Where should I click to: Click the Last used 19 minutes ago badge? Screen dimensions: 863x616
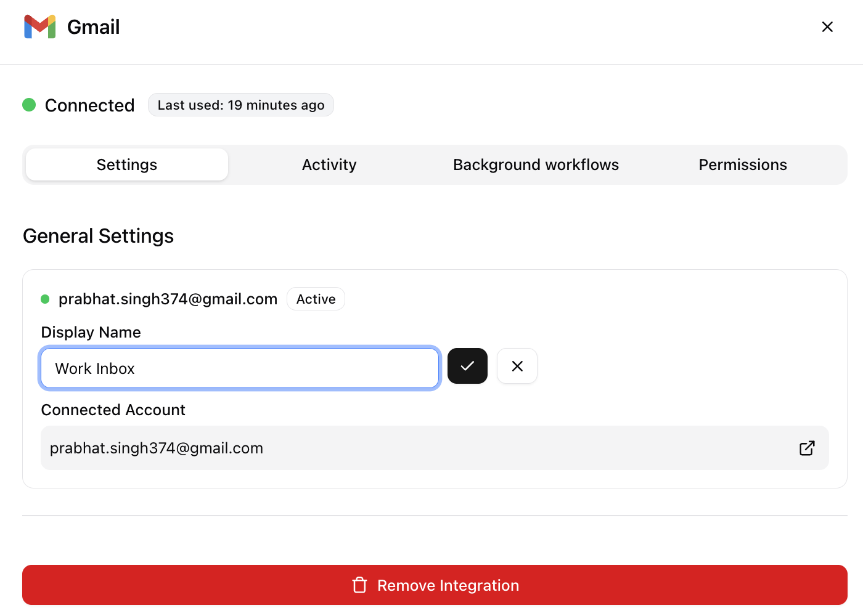click(x=240, y=105)
